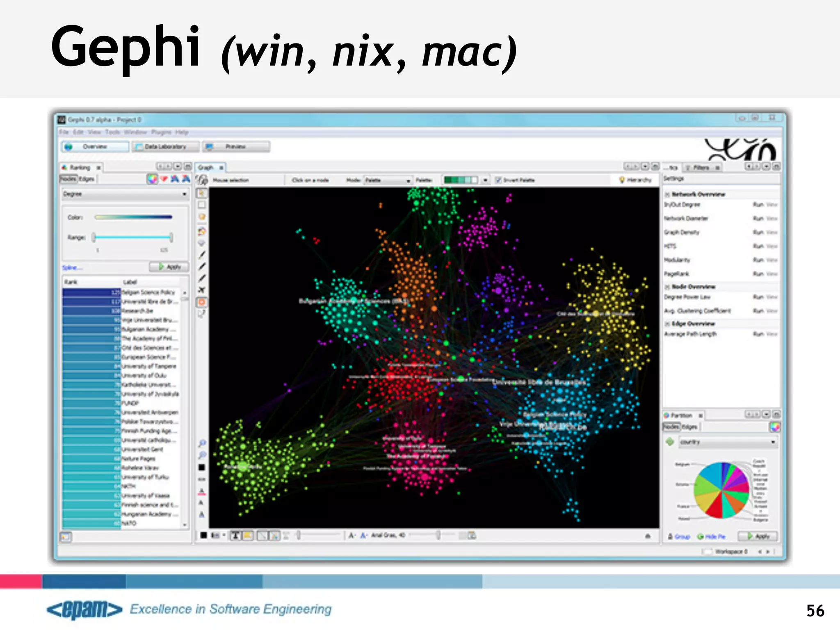
Task: Toggle show node labels T button
Action: tap(235, 535)
